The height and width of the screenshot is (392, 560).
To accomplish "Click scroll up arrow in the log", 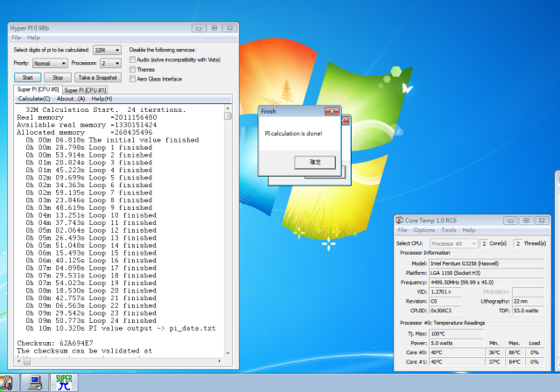I will click(x=227, y=108).
